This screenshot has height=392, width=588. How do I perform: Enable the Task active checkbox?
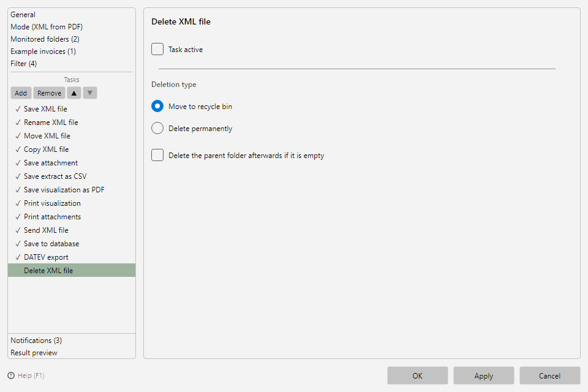[x=157, y=49]
